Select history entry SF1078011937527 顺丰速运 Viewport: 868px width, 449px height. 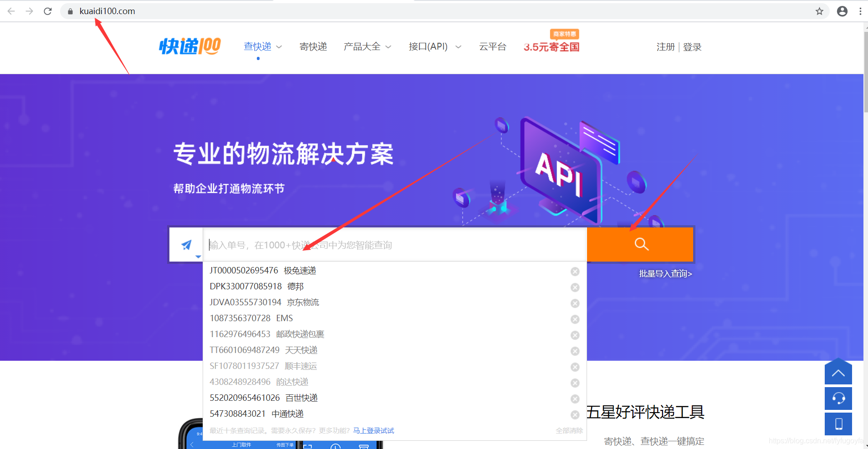click(x=263, y=366)
